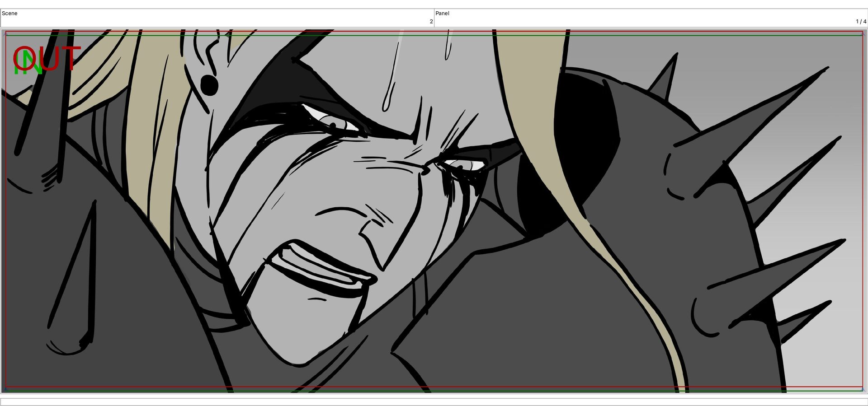Select the Scene header label
The width and height of the screenshot is (868, 406).
coord(9,13)
